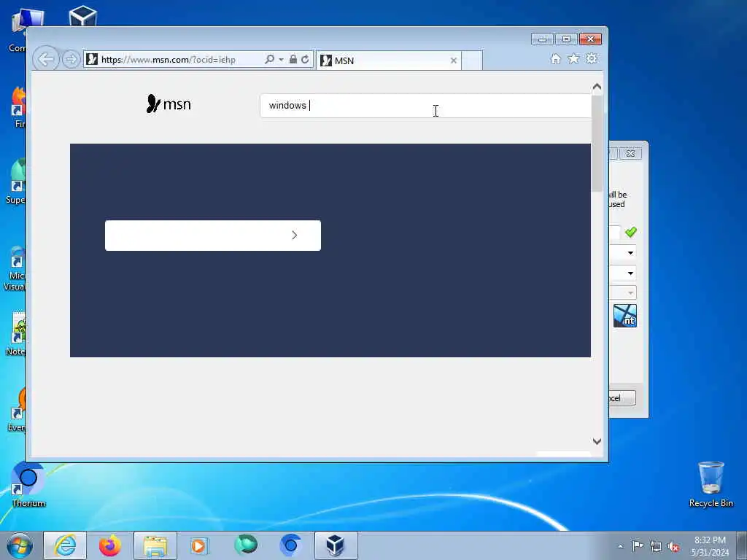Click Internet Explorer taskbar icon
747x560 pixels.
pos(65,545)
